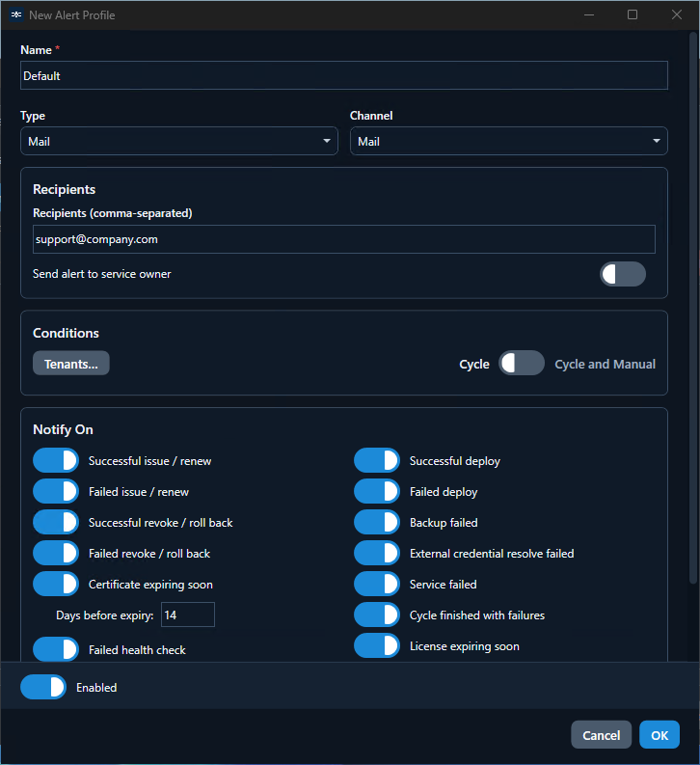Viewport: 700px width, 765px height.
Task: Close the New Alert Profile dialog
Action: 677,14
